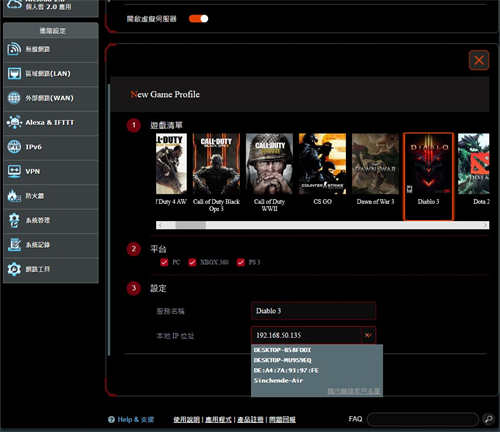Click the system log notepad icon
The width and height of the screenshot is (500, 432).
[14, 245]
